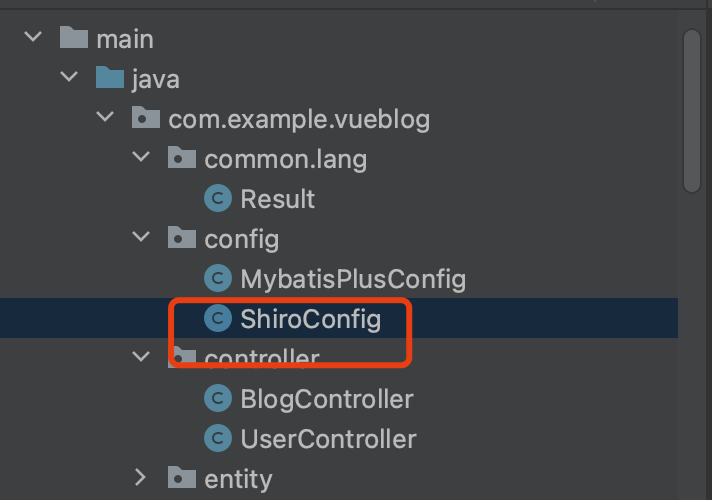Click the UserController class icon
The height and width of the screenshot is (500, 712).
217,438
